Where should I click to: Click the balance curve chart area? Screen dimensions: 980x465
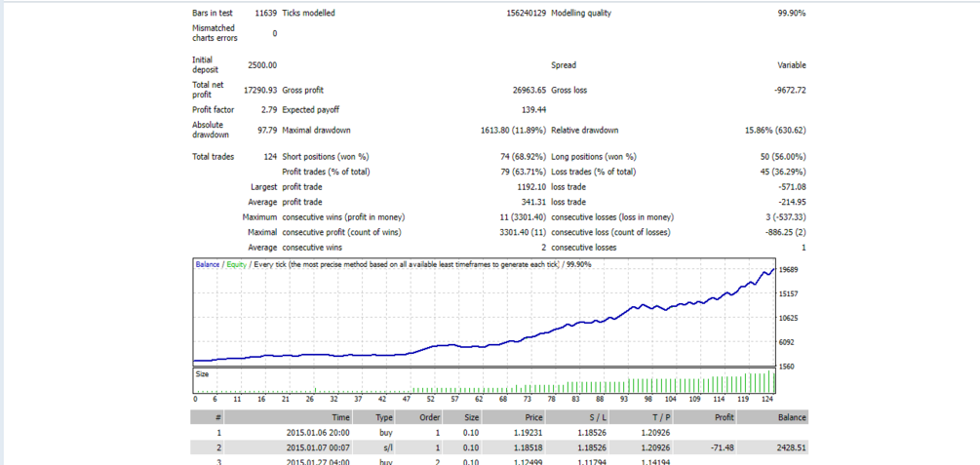(x=485, y=311)
